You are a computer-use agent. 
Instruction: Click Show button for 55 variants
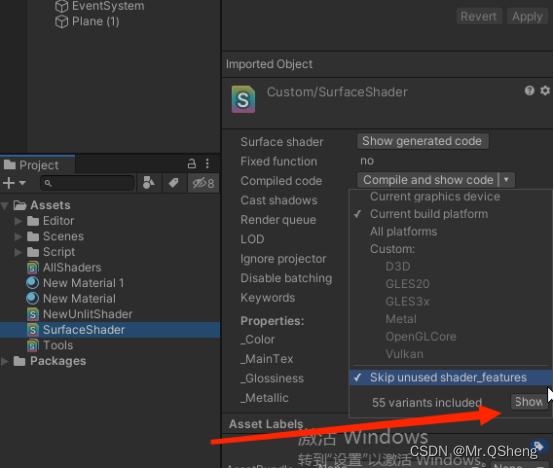529,402
